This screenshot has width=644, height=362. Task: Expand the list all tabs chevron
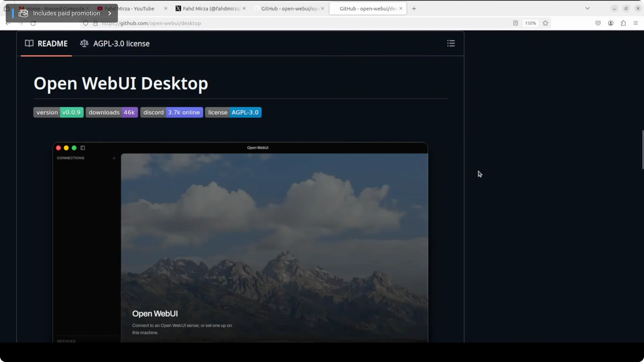coord(588,8)
